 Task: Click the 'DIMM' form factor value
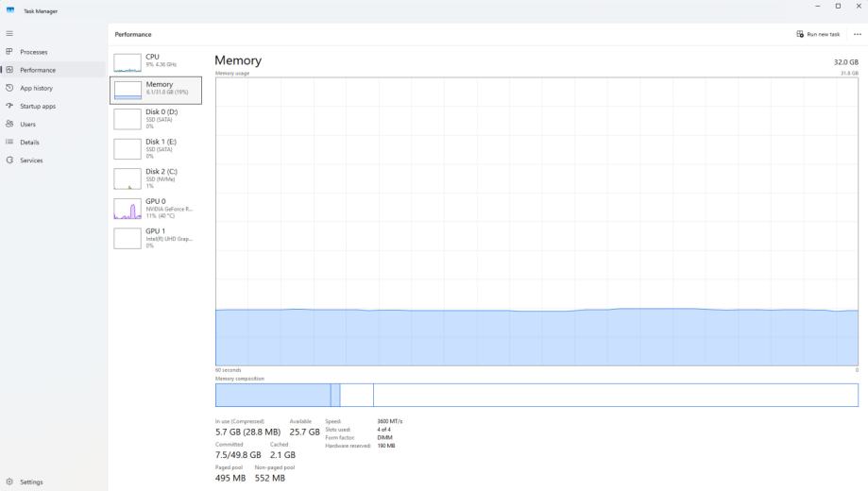pos(384,437)
